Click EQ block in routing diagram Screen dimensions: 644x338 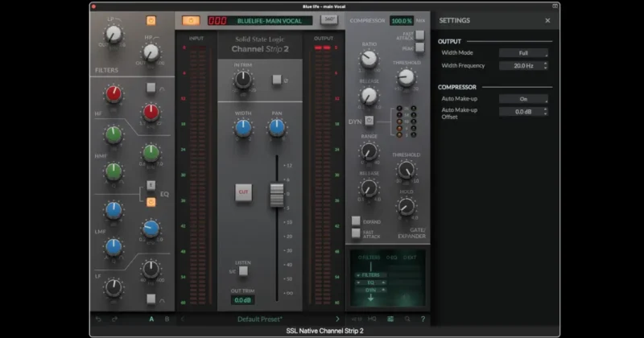click(x=370, y=282)
